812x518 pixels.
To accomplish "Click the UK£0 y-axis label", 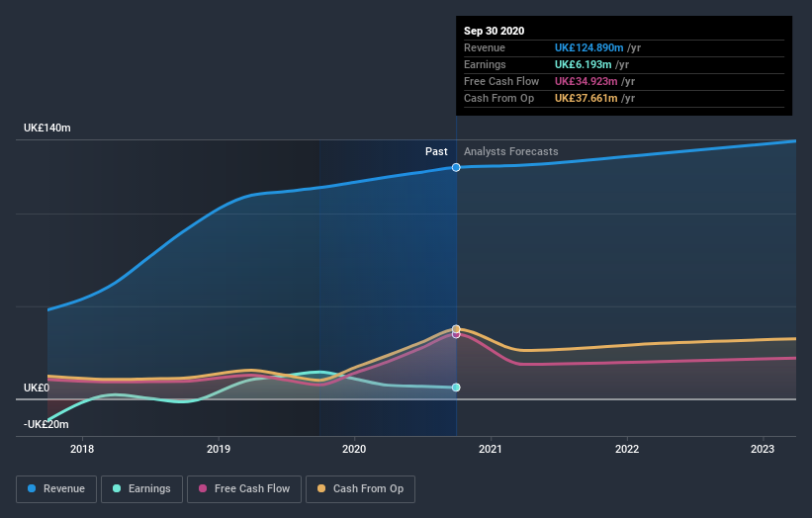I will (x=37, y=388).
